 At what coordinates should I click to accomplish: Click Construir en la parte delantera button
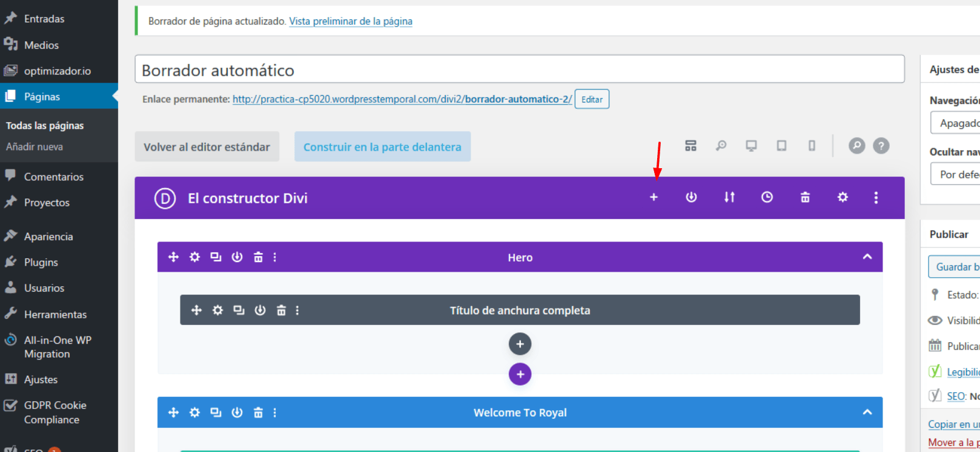(x=383, y=146)
